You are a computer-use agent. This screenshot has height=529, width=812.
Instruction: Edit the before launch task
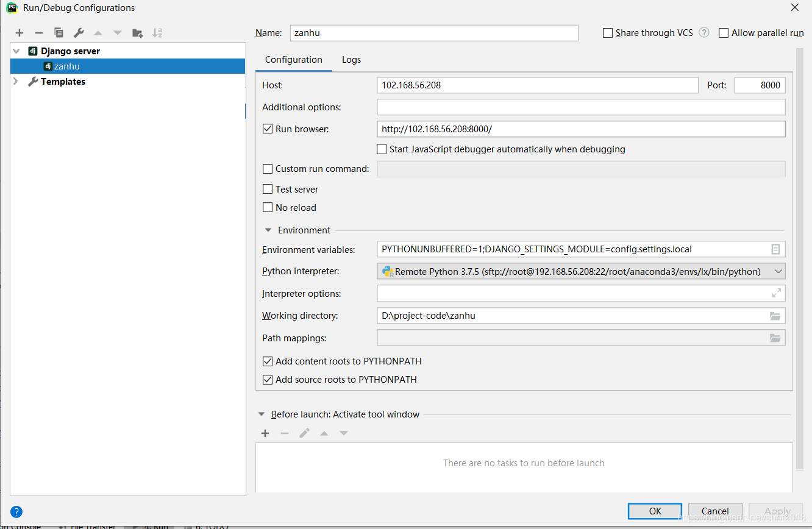[x=304, y=433]
